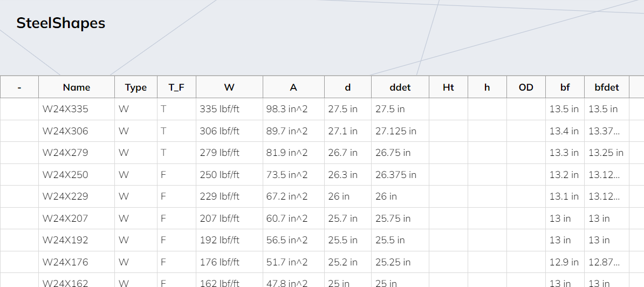Click the OD column header
Image resolution: width=644 pixels, height=287 pixels.
click(x=526, y=87)
